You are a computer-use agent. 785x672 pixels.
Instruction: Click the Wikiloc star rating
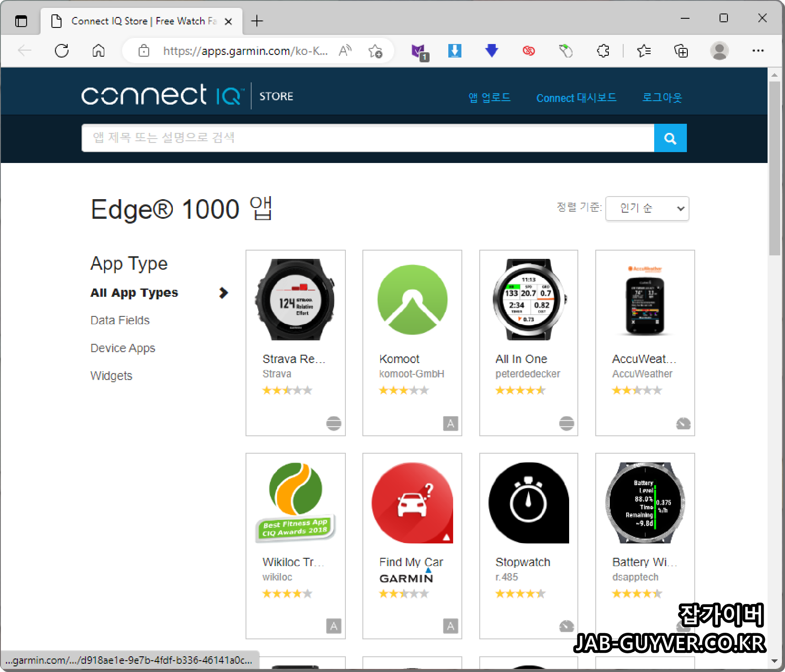(287, 594)
